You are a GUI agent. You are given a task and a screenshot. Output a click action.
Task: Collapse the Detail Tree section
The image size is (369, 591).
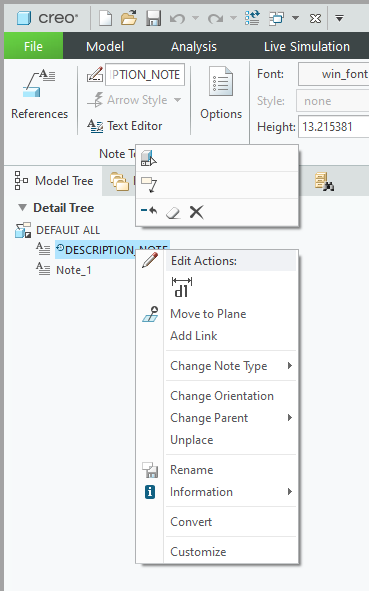[23, 208]
